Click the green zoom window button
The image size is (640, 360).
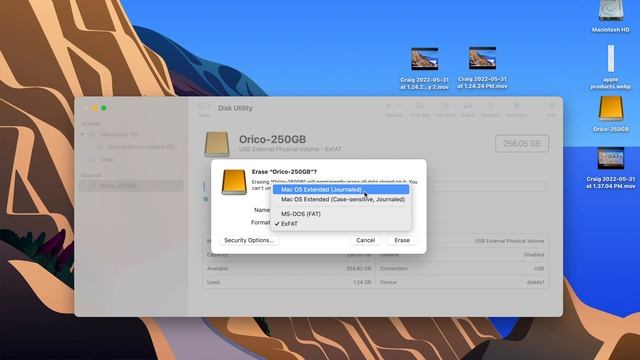pyautogui.click(x=104, y=108)
